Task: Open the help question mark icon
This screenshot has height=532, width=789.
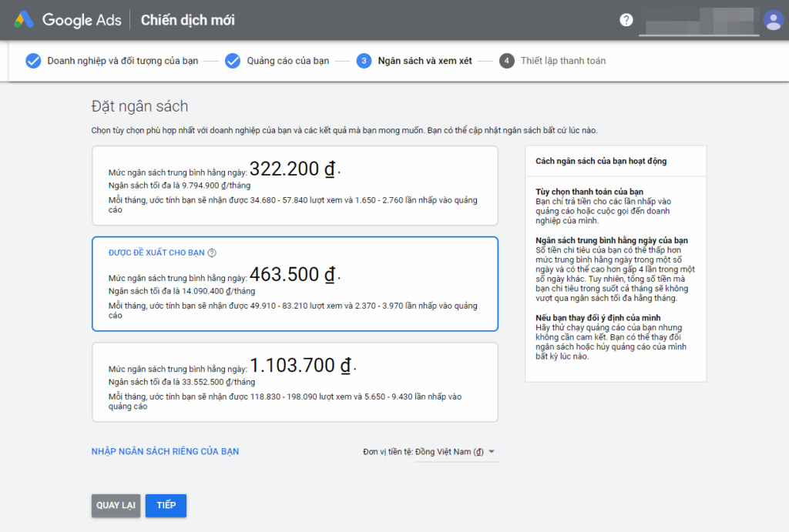Action: pos(626,20)
